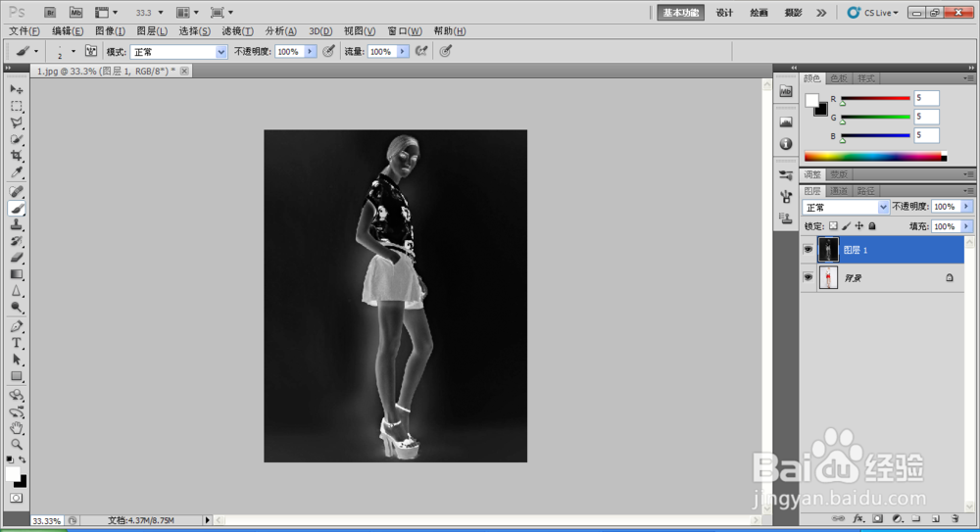
Task: Hide 图层 1 layer visibility
Action: tap(808, 250)
